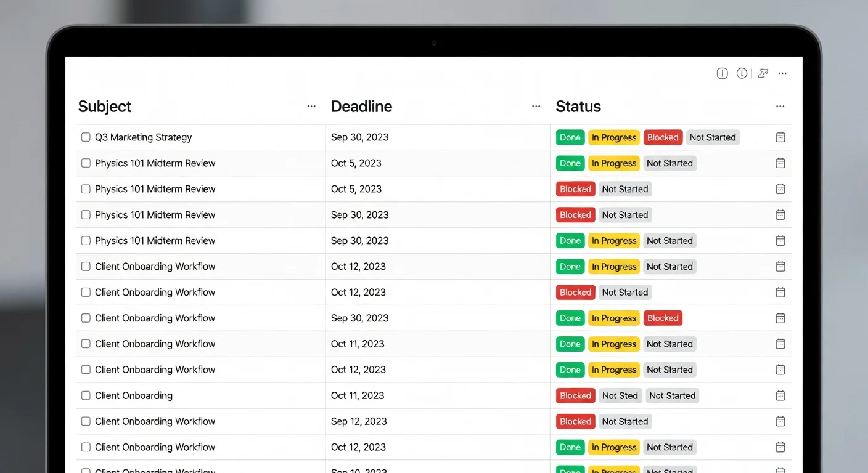Open calendar icon in Q3 Marketing Strategy row
The width and height of the screenshot is (868, 473).
click(780, 137)
